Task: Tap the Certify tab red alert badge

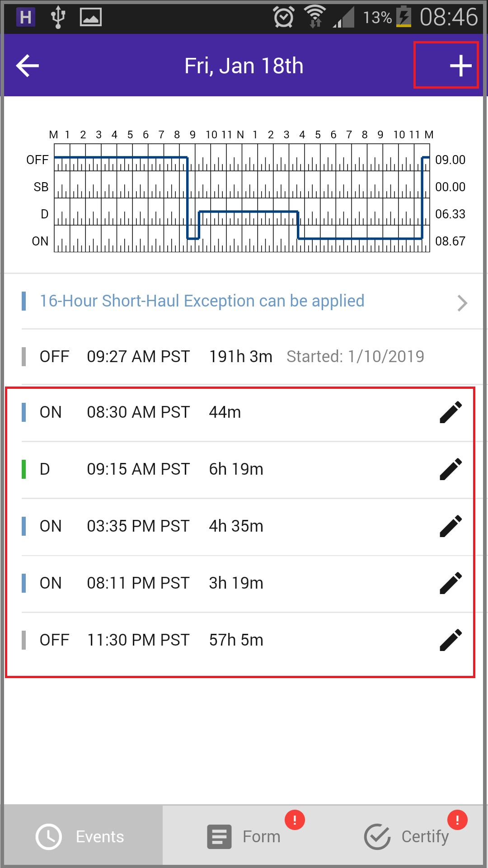Action: tap(457, 820)
